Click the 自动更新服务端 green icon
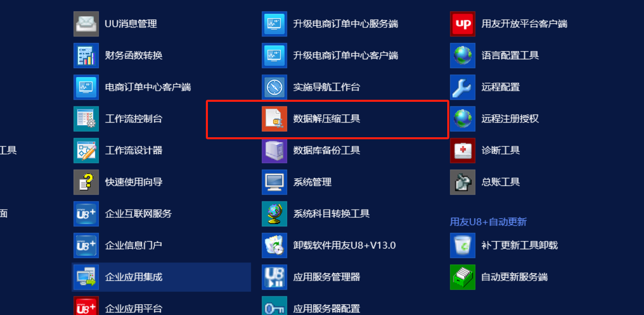This screenshot has width=644, height=315. 462,277
